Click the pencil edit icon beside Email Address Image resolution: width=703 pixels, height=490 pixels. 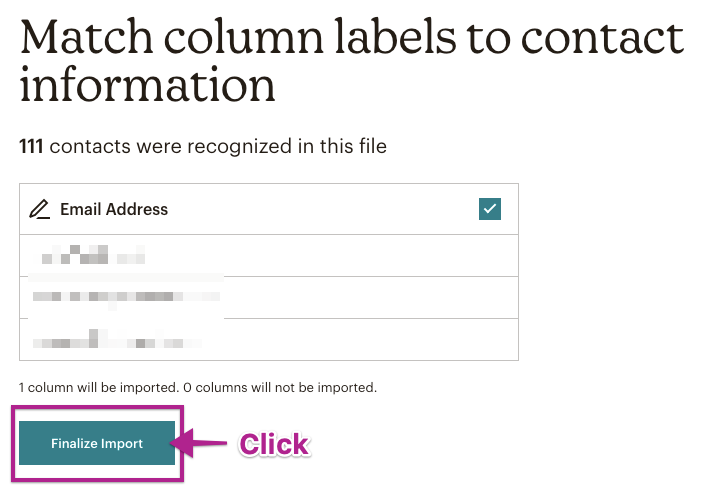point(39,209)
